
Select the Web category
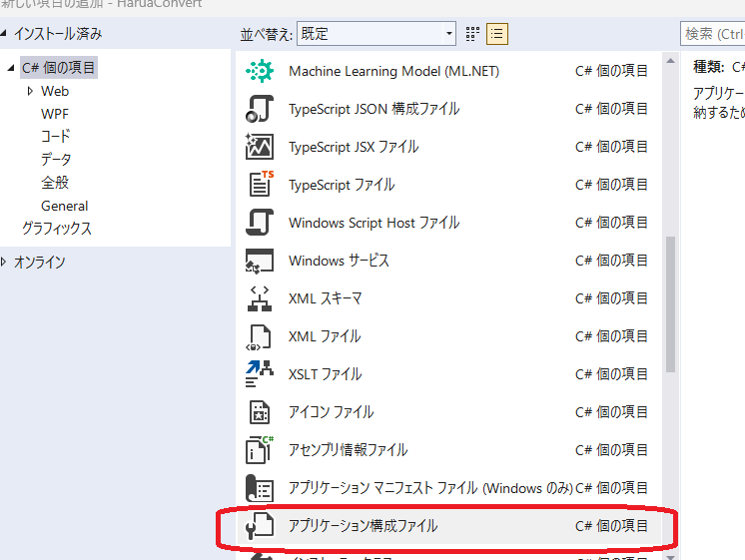[55, 91]
